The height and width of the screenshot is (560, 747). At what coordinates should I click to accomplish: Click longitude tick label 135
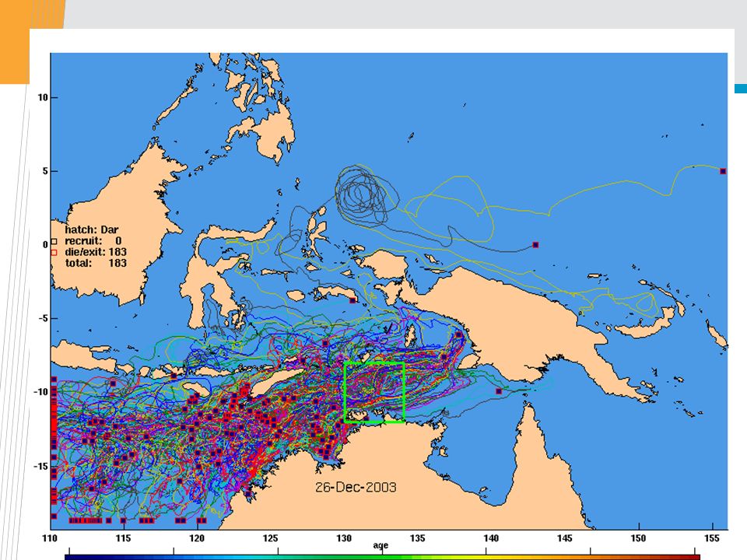pyautogui.click(x=417, y=538)
